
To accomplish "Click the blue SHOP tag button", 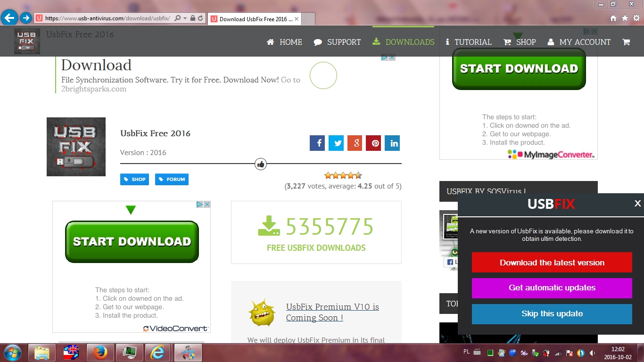I will point(134,179).
